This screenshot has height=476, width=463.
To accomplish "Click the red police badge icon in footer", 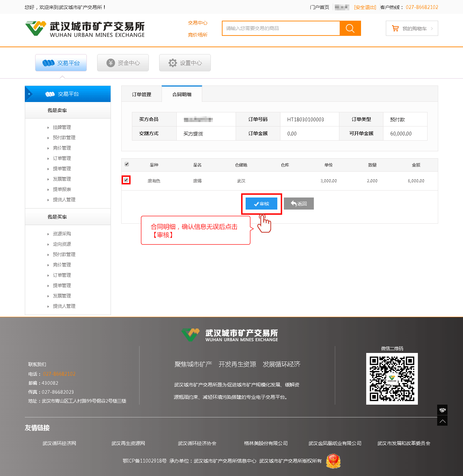I will click(333, 461).
